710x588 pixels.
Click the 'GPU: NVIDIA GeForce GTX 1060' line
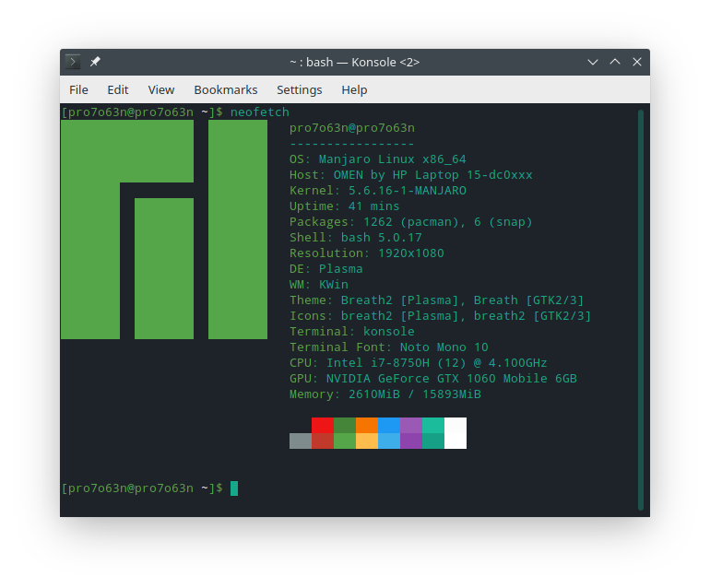432,379
